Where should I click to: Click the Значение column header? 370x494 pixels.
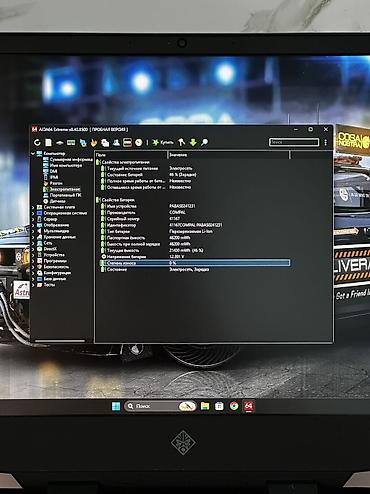point(228,155)
